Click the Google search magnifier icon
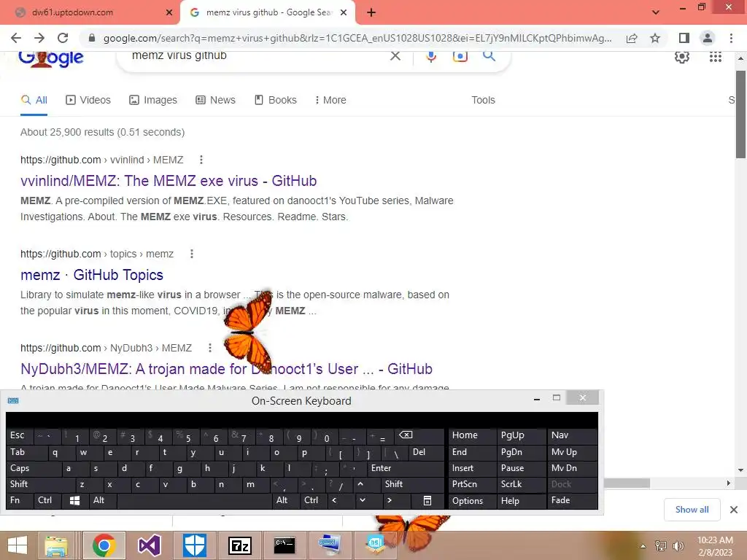This screenshot has width=747, height=560. coord(489,55)
